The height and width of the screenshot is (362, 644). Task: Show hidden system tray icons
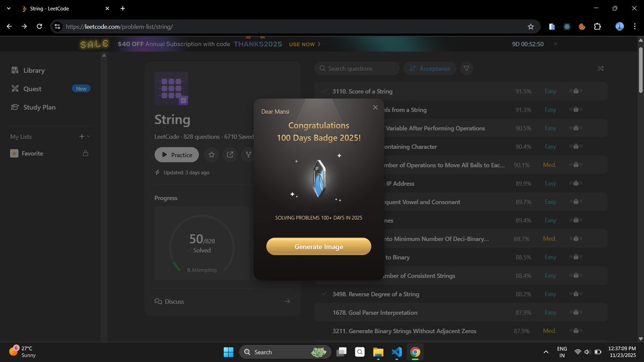click(546, 352)
